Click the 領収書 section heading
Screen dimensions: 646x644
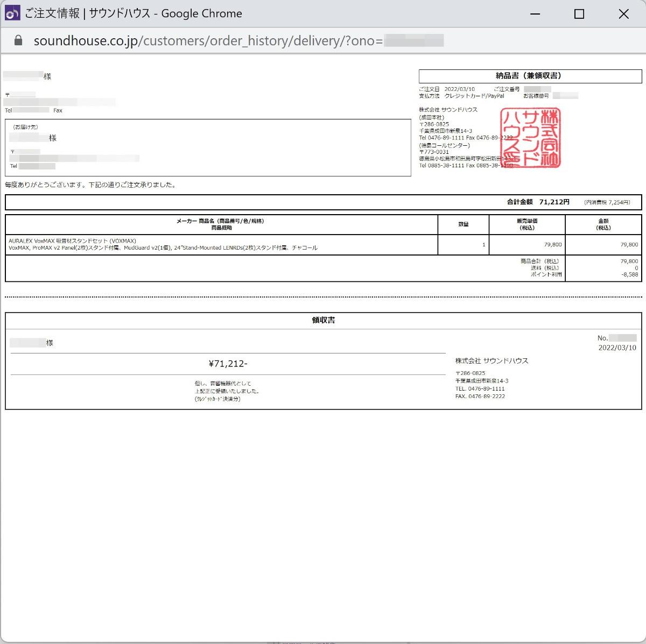coord(323,320)
